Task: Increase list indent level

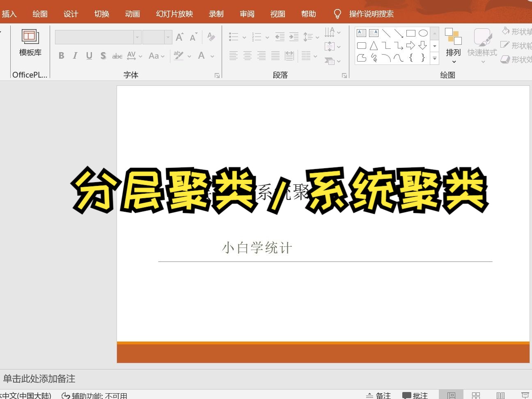Action: [x=294, y=37]
